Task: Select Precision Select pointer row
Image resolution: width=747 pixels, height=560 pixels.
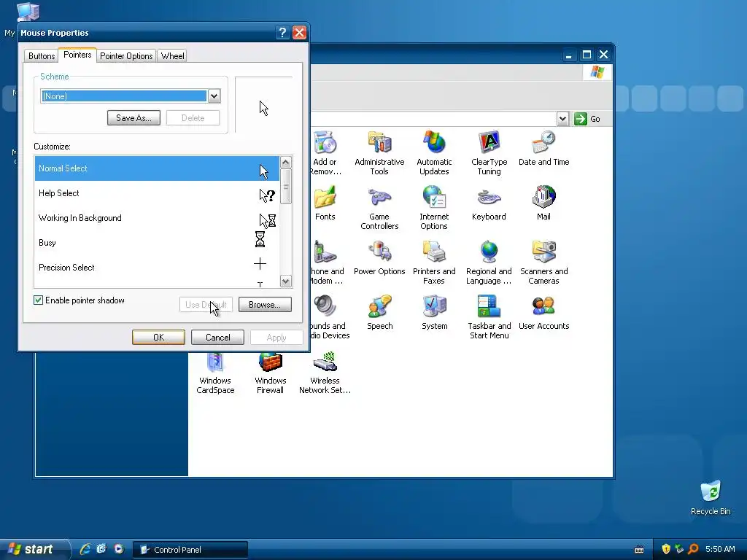Action: (x=157, y=267)
